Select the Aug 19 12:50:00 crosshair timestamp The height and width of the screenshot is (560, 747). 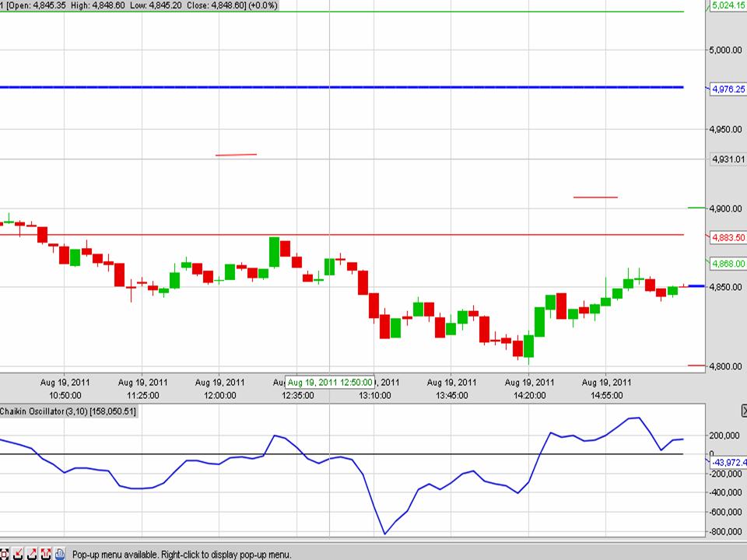[x=330, y=382]
